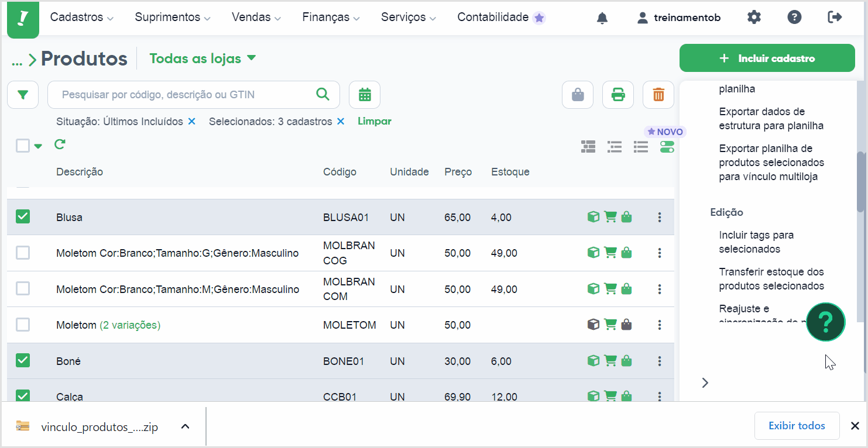Remove the Situação: Últimos Incluídos filter
This screenshot has height=448, width=868.
click(x=191, y=122)
